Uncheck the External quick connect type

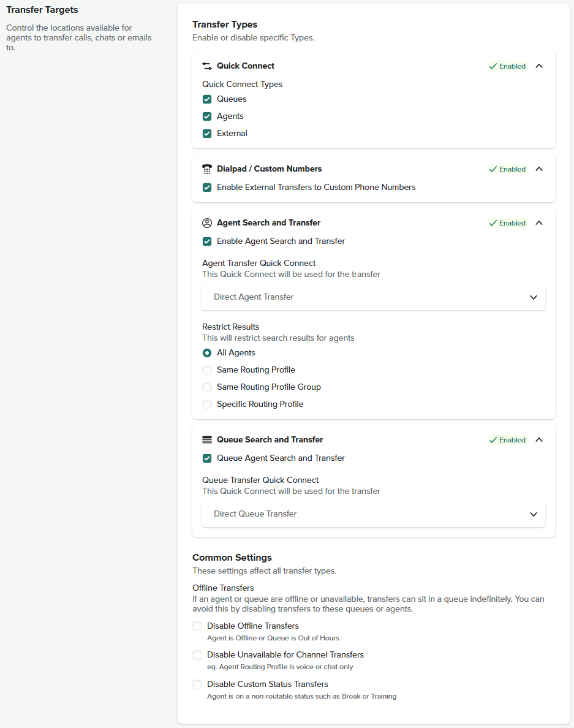[x=207, y=134]
